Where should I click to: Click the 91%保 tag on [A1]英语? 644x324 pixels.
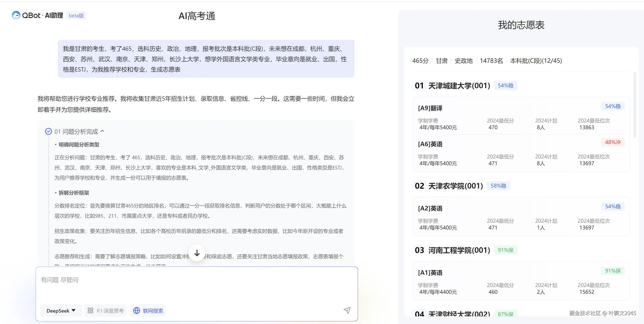pos(613,271)
